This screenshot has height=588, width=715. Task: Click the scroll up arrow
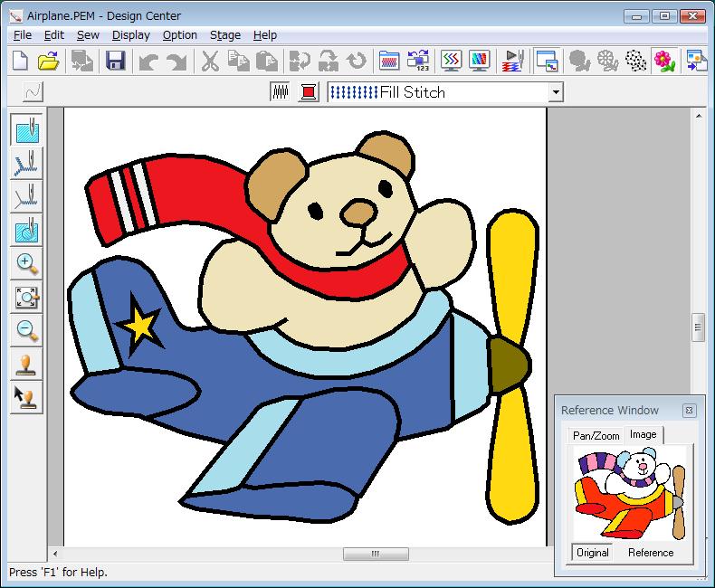coord(698,116)
